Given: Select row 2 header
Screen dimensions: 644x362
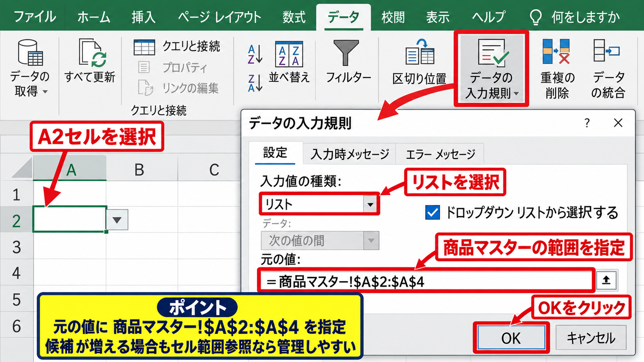Looking at the screenshot, I should coord(17,220).
